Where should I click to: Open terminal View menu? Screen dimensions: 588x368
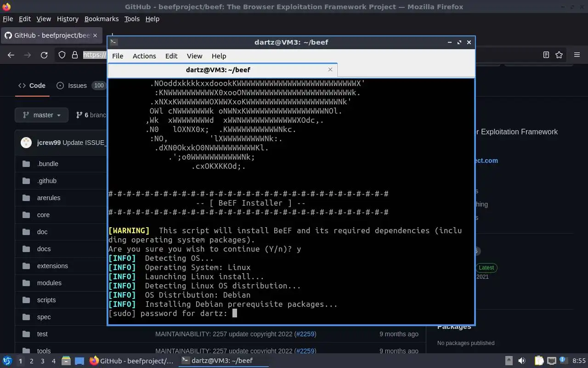pyautogui.click(x=194, y=56)
